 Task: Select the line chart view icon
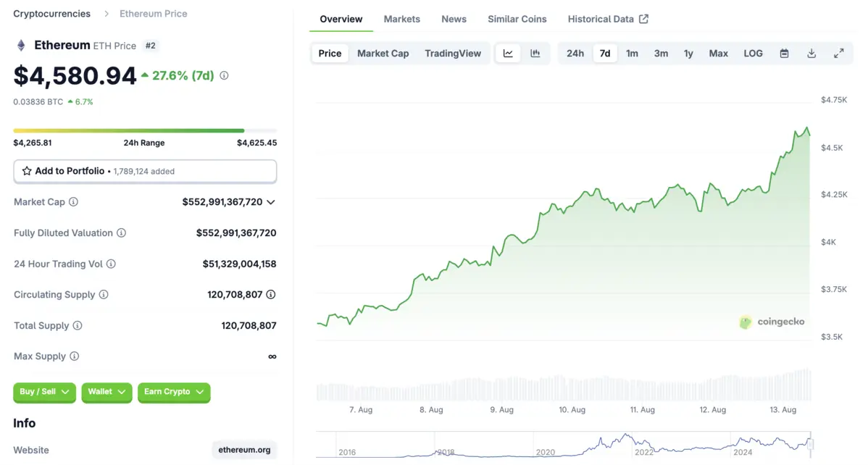tap(508, 53)
